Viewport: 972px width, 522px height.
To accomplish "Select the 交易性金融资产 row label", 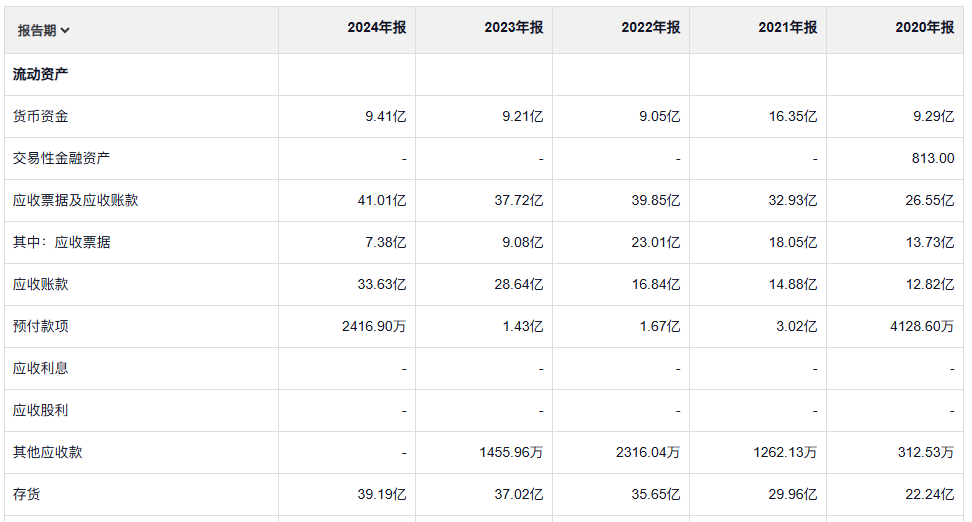I will 62,158.
